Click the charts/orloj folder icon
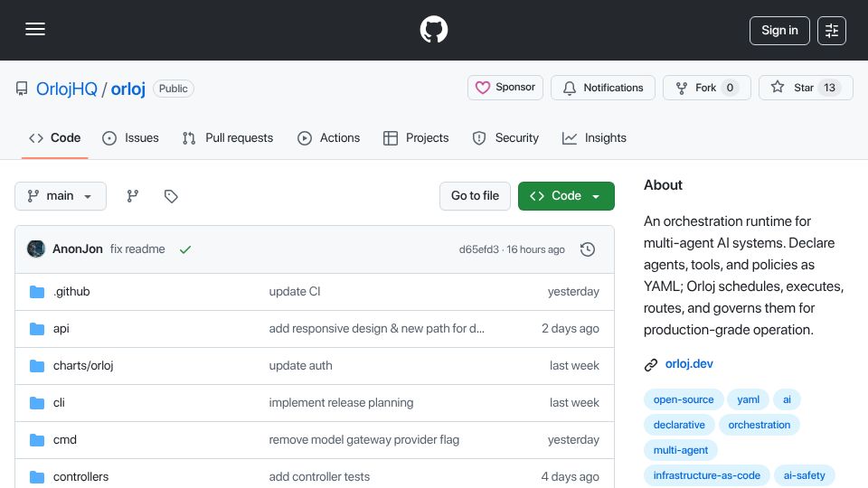Viewport: 868px width, 488px height. 37,366
